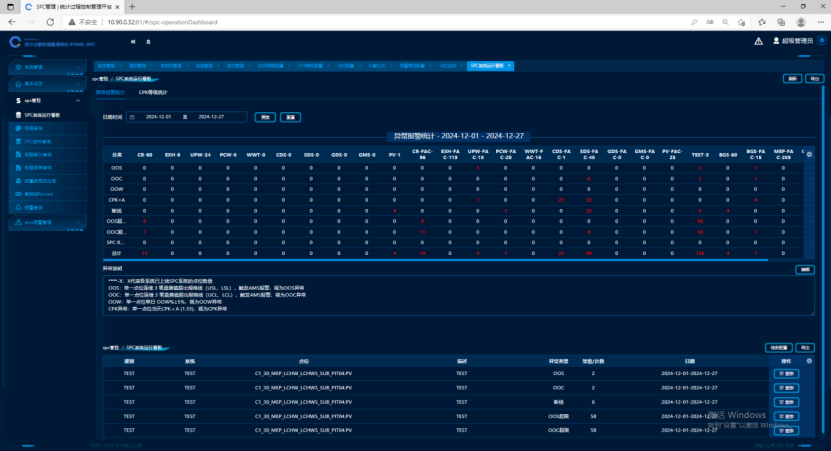Click the 查看 button in the OOS row

click(x=787, y=373)
